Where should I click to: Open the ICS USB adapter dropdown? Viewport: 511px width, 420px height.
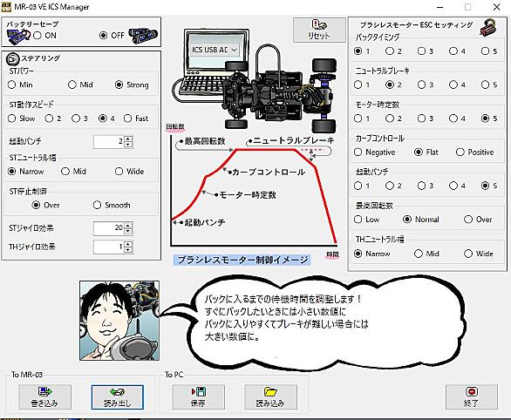tap(215, 50)
